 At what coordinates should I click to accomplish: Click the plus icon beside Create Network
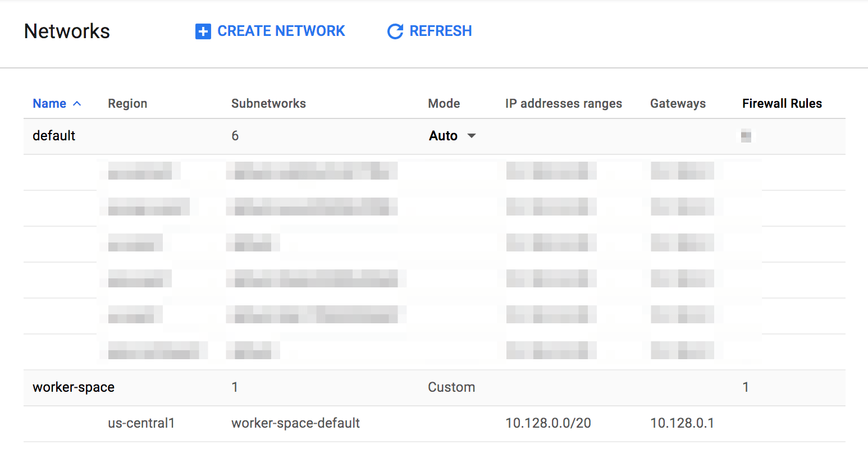[x=203, y=31]
